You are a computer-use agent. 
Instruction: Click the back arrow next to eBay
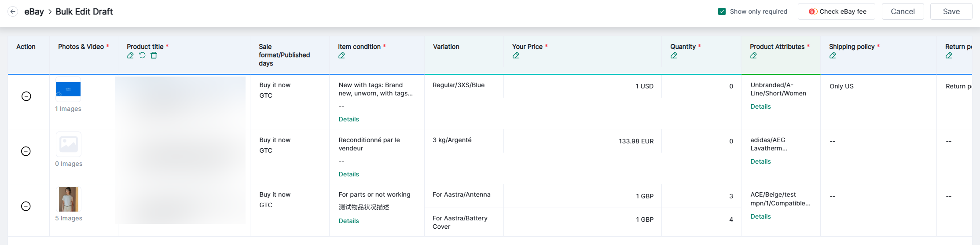tap(13, 12)
